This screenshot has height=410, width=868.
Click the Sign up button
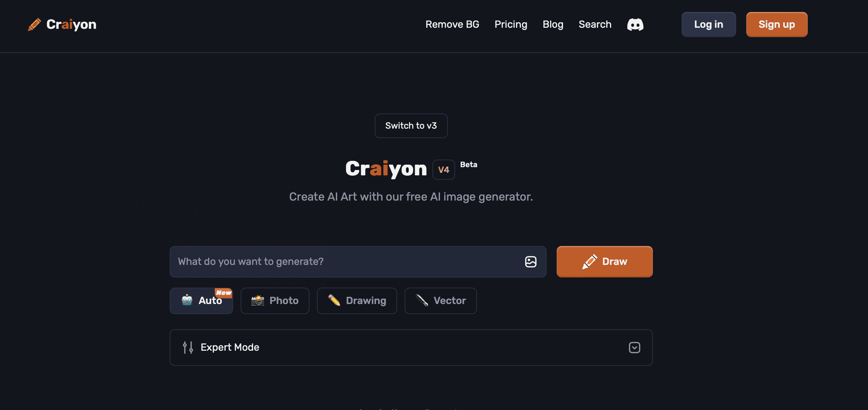tap(776, 25)
